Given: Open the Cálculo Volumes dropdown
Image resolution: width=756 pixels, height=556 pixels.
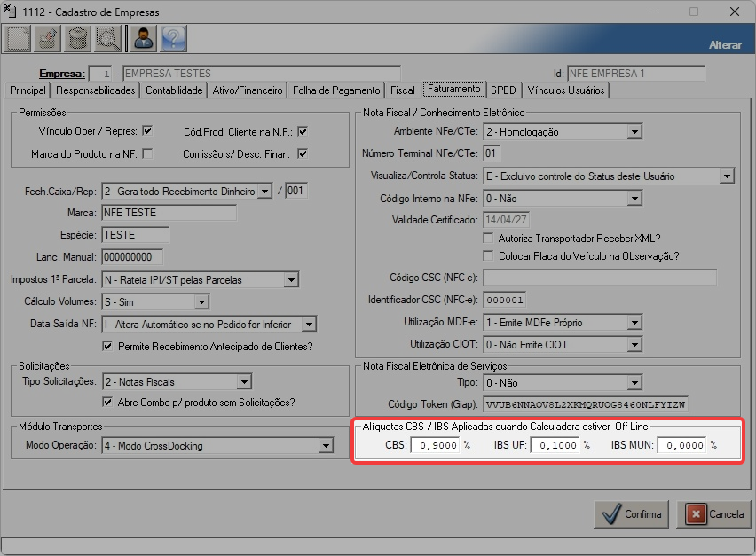Looking at the screenshot, I should coord(201,302).
